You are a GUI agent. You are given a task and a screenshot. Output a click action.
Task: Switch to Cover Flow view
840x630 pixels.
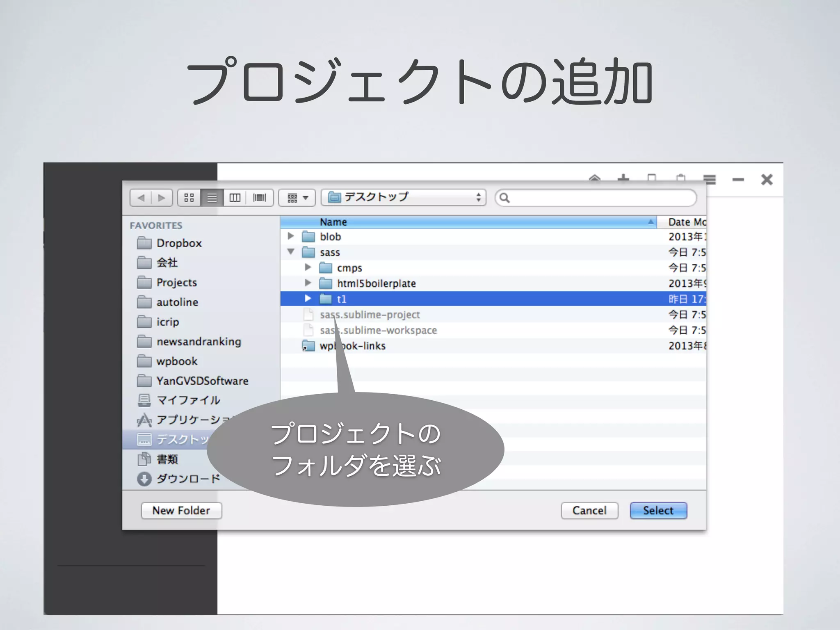259,198
